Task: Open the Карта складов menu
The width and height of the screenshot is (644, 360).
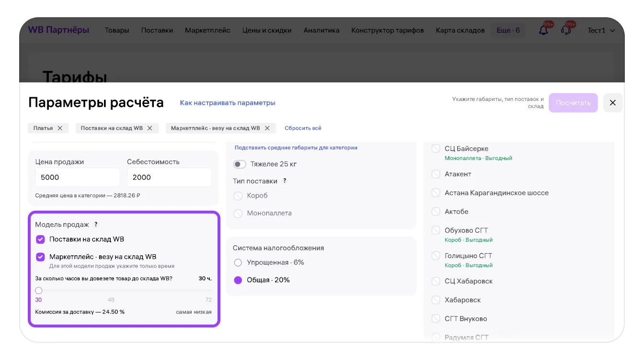Action: 460,30
